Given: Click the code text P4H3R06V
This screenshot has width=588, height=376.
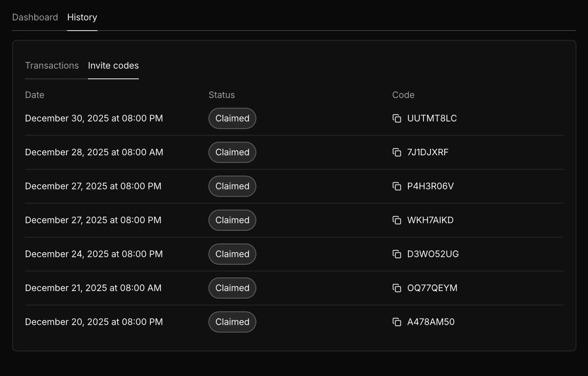Looking at the screenshot, I should point(431,186).
